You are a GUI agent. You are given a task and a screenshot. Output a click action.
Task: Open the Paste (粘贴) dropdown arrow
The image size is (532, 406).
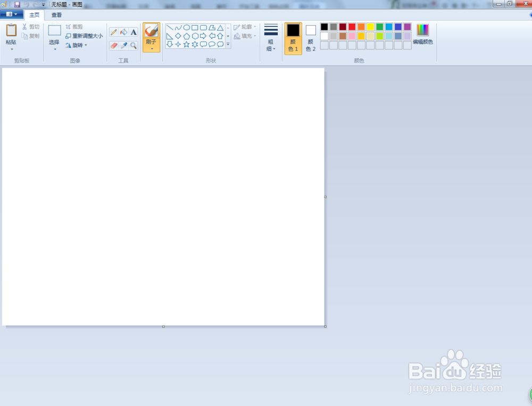(x=12, y=49)
